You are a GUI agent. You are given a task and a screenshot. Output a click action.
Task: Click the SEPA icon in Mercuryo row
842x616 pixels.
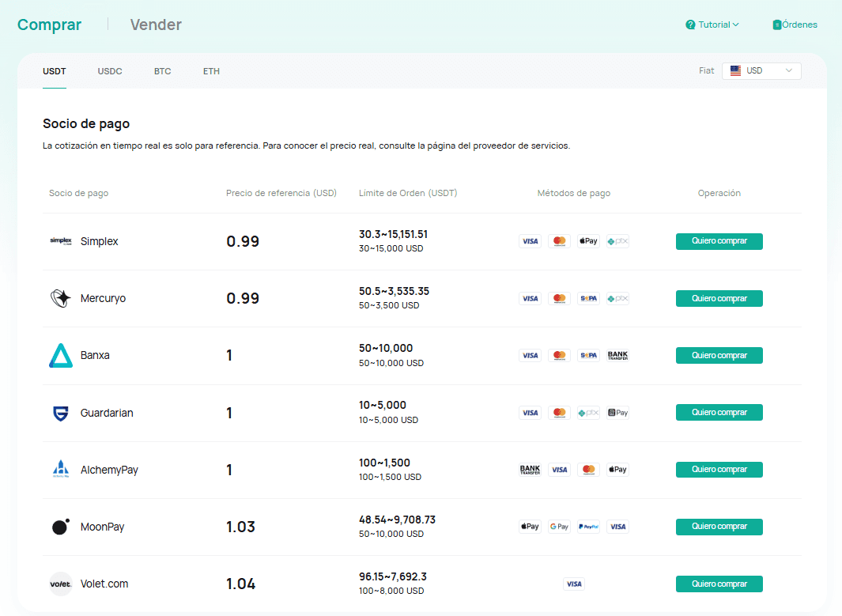point(588,298)
